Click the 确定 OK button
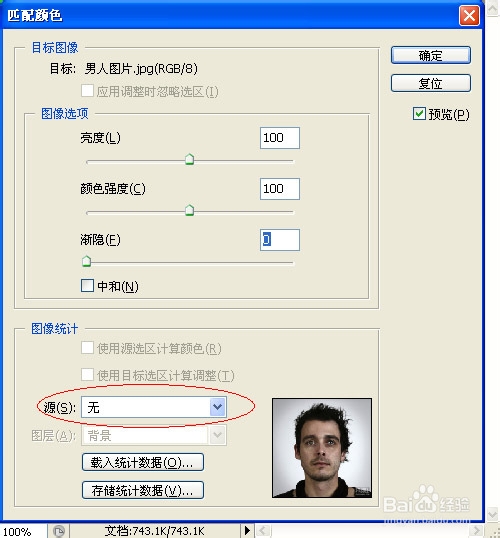This screenshot has height=538, width=500. [x=431, y=55]
